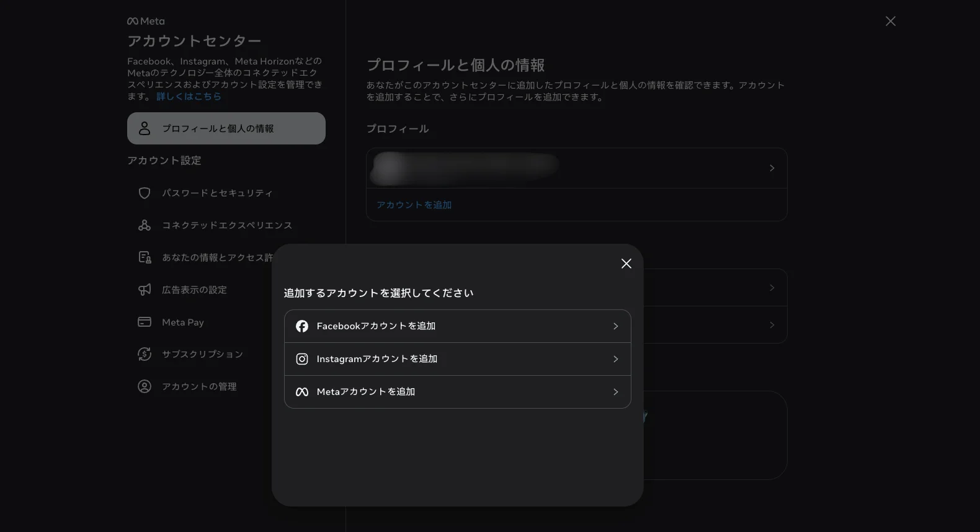Click the Meta logo icon in the dialog
Screen dimensions: 980x532
[x=302, y=392]
